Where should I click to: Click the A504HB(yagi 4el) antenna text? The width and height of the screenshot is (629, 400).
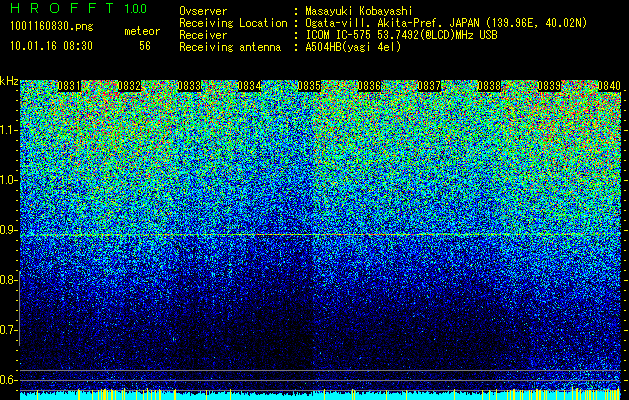[x=353, y=47]
